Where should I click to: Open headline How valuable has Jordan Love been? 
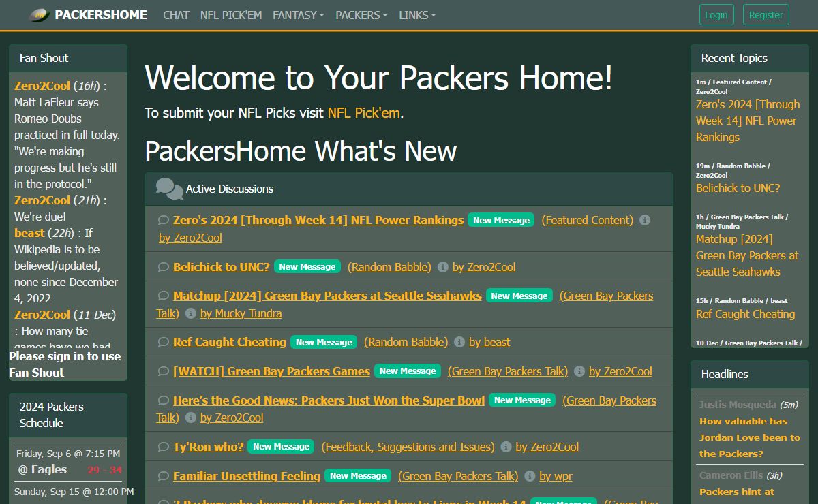pos(750,437)
